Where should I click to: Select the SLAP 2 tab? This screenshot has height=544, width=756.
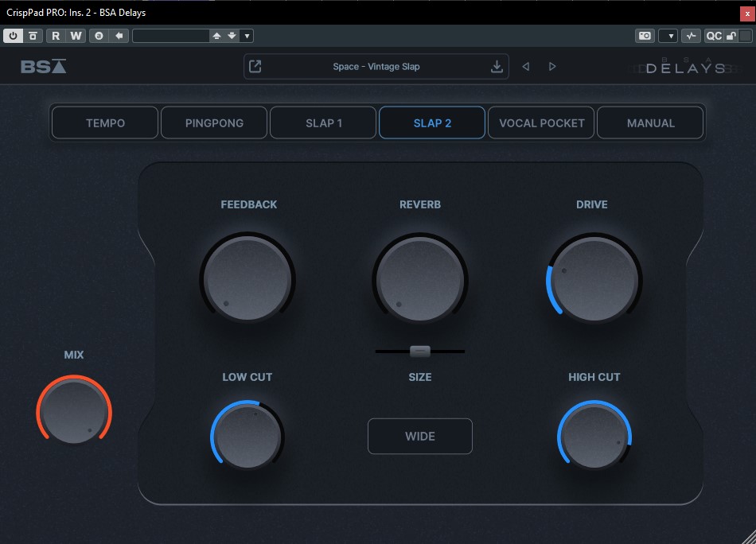pyautogui.click(x=432, y=122)
